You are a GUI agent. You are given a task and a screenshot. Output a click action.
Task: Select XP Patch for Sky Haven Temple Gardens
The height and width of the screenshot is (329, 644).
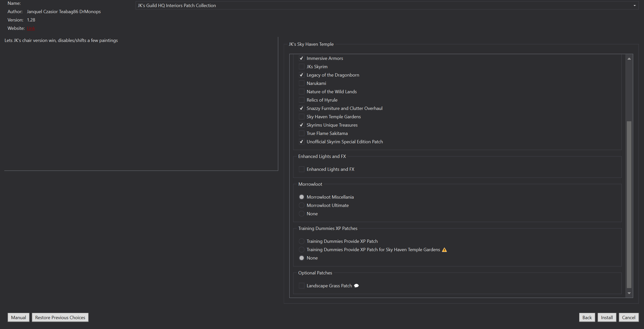tap(301, 250)
